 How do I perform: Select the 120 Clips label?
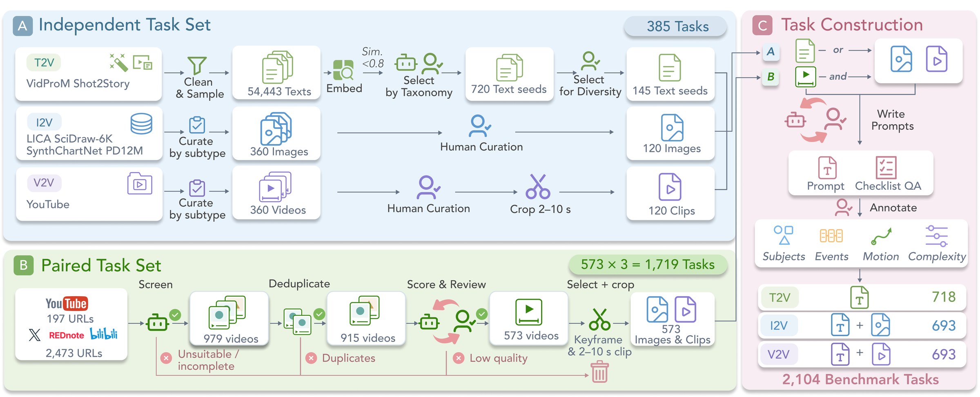pos(672,211)
